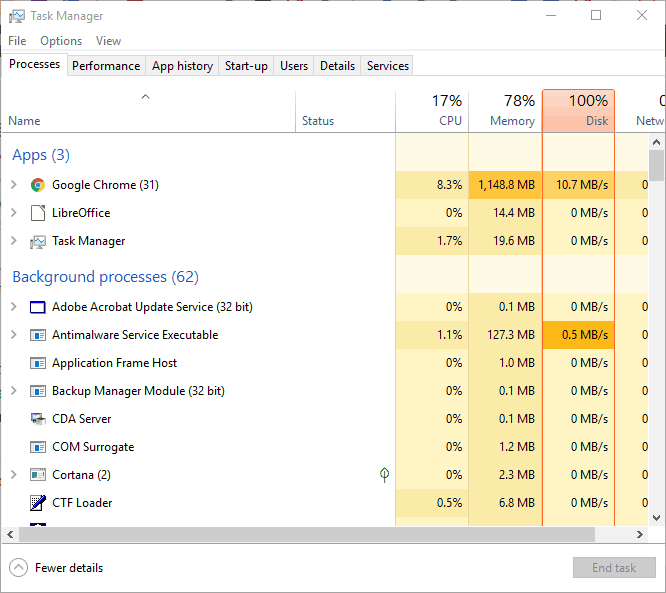Switch to the Services tab
The height and width of the screenshot is (593, 666).
pos(388,66)
